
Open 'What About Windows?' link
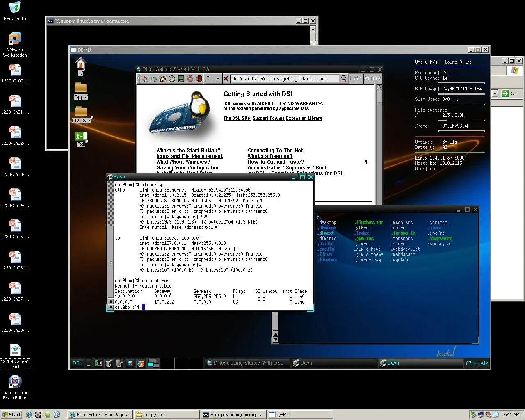(x=183, y=162)
